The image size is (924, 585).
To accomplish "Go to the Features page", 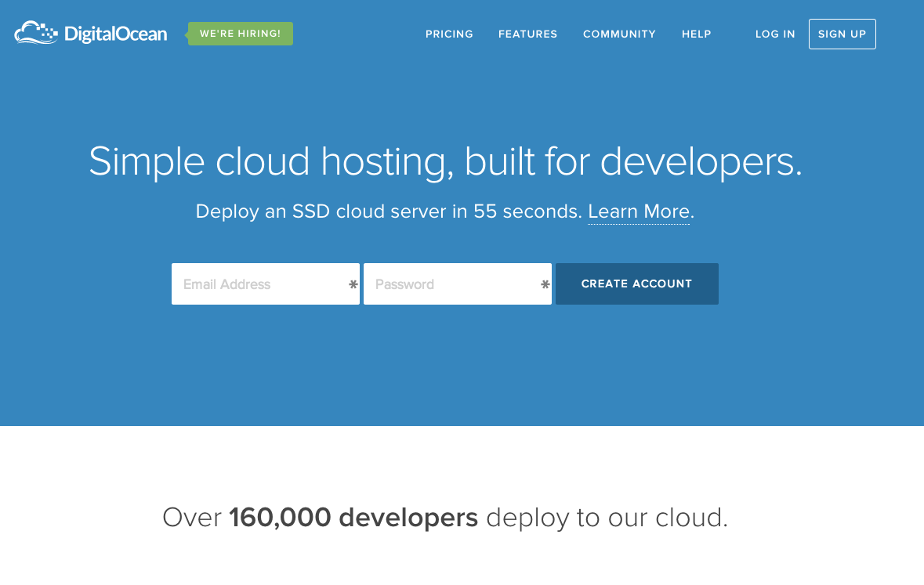I will 527,34.
